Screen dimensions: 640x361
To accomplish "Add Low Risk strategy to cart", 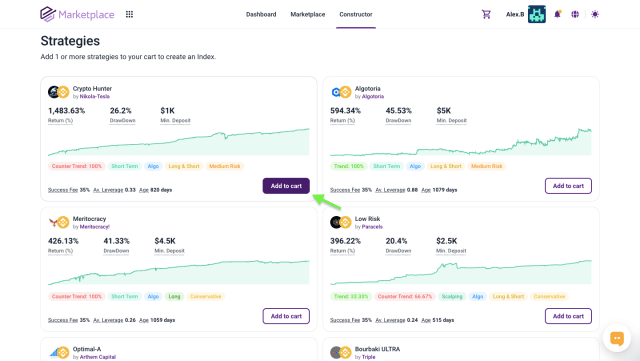I will click(x=568, y=316).
